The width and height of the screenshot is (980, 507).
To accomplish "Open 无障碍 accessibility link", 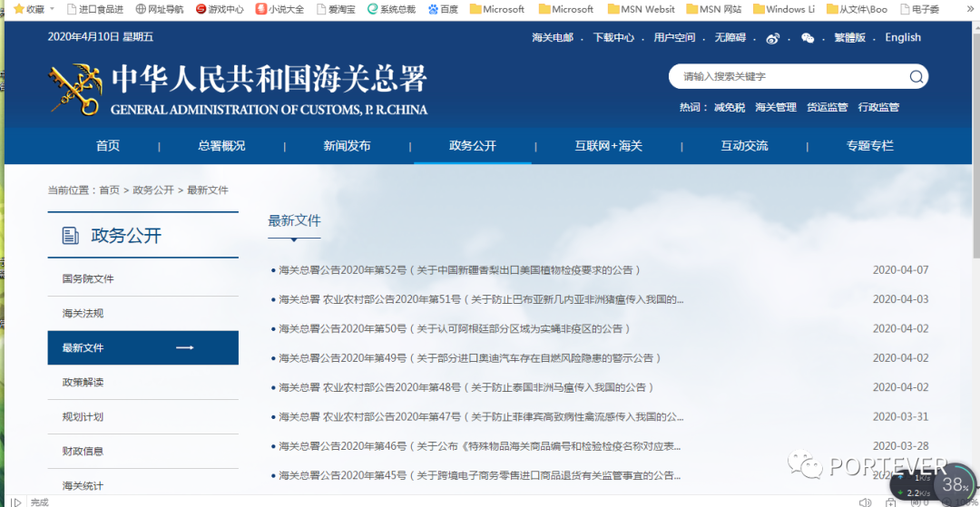I will [730, 37].
